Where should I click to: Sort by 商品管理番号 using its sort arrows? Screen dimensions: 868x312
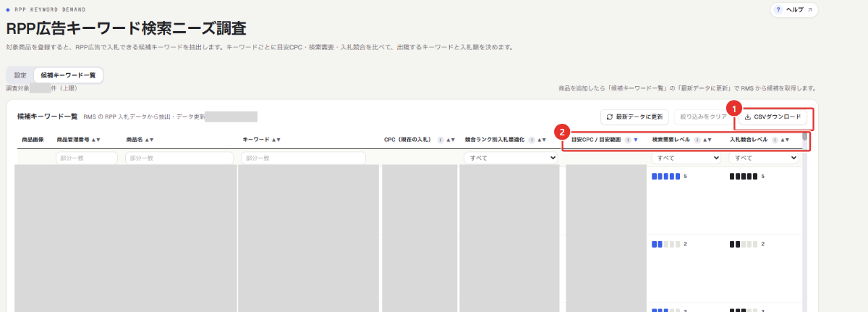pyautogui.click(x=95, y=140)
